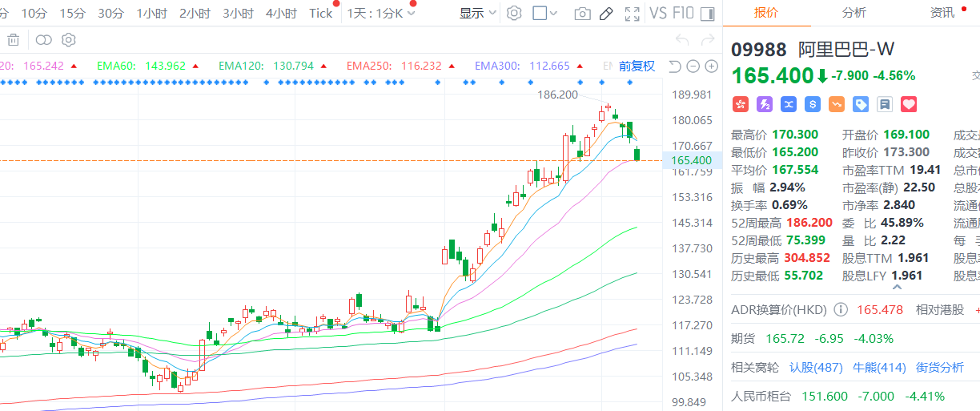This screenshot has width=980, height=411.
Task: Zoom out chart with minus circle
Action: click(693, 66)
